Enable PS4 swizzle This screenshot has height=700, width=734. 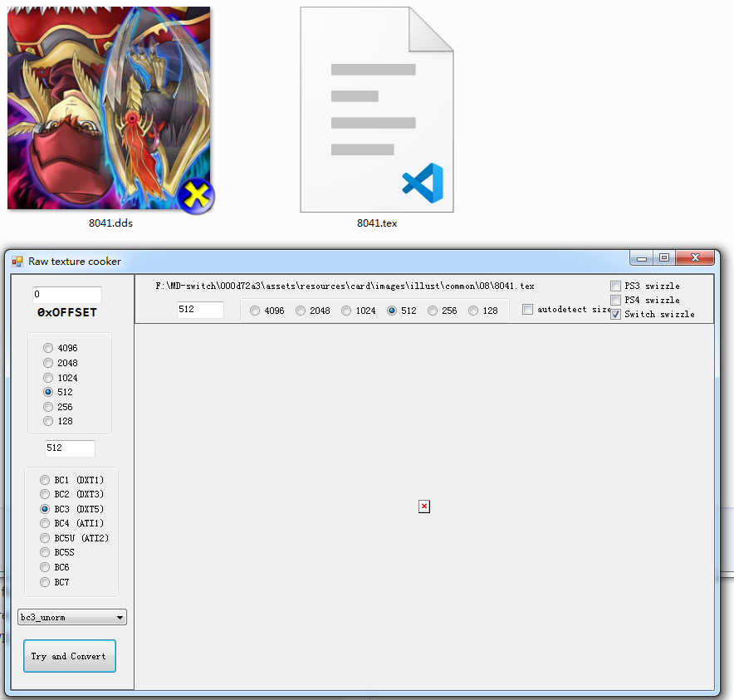(615, 300)
